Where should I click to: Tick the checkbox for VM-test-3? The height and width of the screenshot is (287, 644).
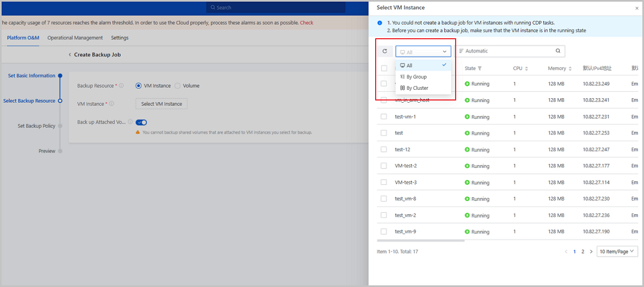(384, 182)
